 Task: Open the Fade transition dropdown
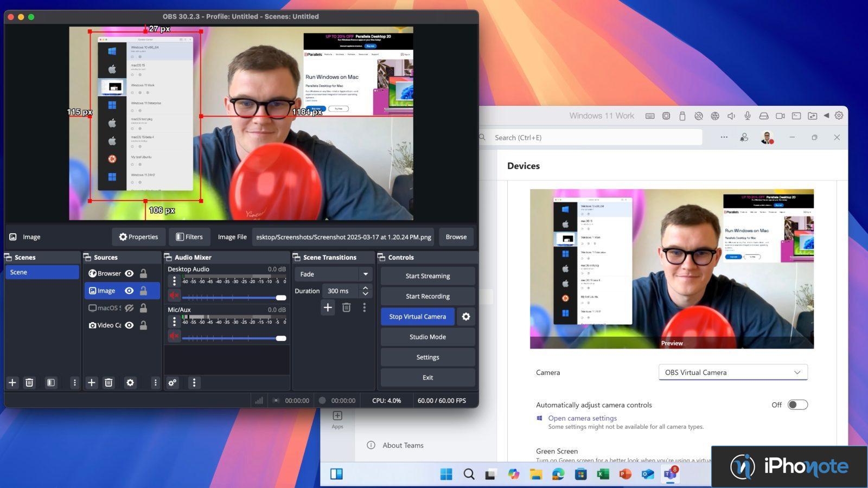pos(333,274)
